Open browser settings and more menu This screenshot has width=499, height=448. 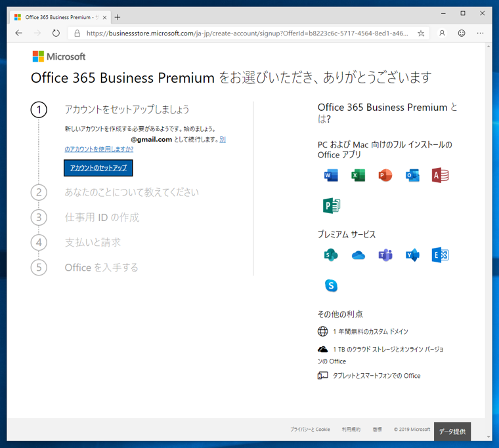[x=480, y=33]
